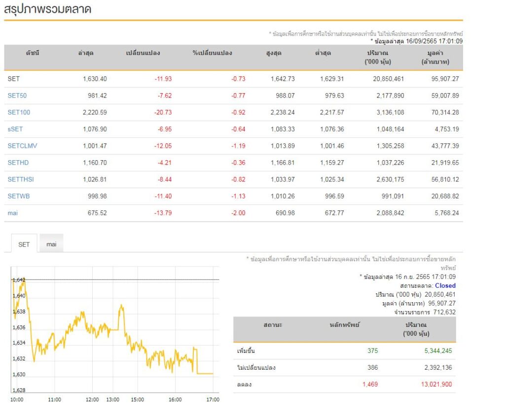Open the SET100 index link

point(19,112)
